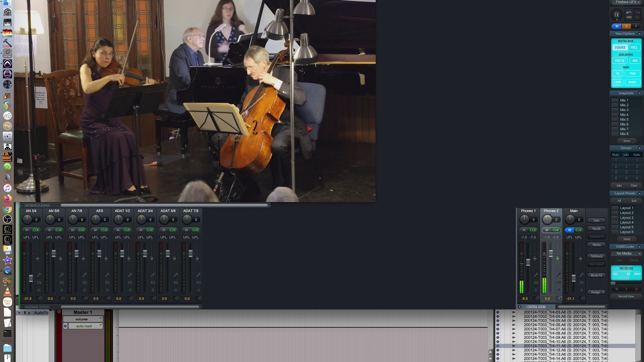Tick the Mix 1 snapshot checkbox
This screenshot has width=644, height=362.
[x=615, y=101]
